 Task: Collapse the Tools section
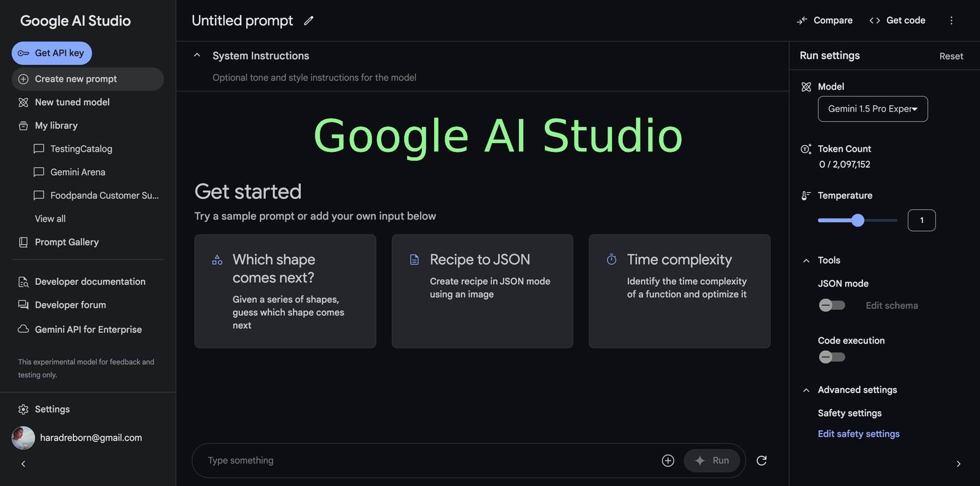pyautogui.click(x=806, y=260)
